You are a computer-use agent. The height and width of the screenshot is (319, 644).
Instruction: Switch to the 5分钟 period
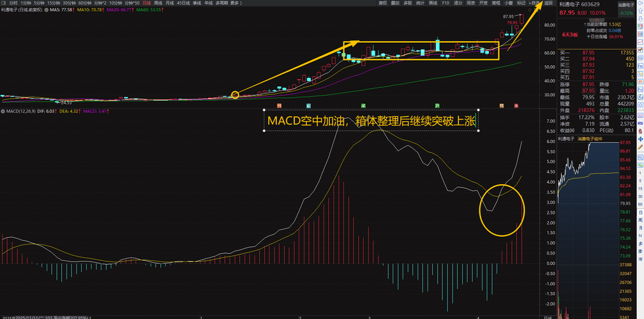click(40, 3)
